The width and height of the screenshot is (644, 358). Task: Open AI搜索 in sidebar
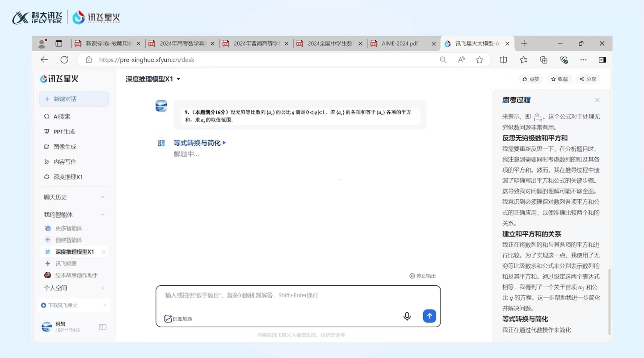pyautogui.click(x=61, y=116)
